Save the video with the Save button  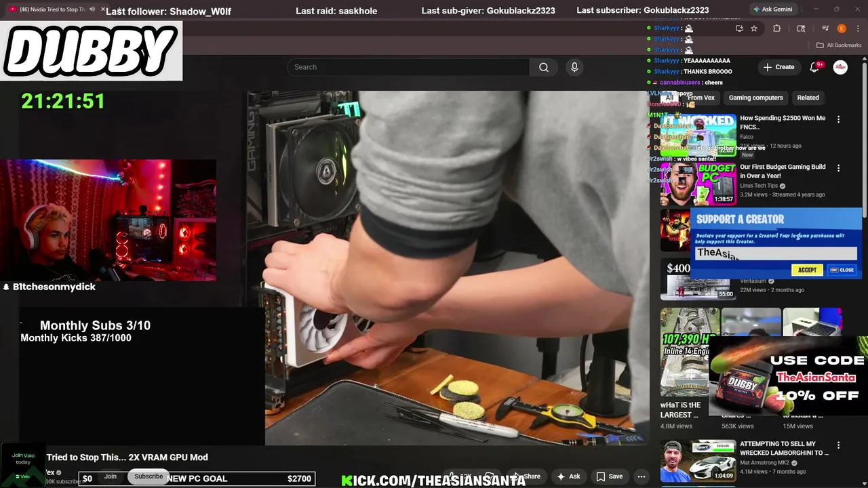pos(609,476)
